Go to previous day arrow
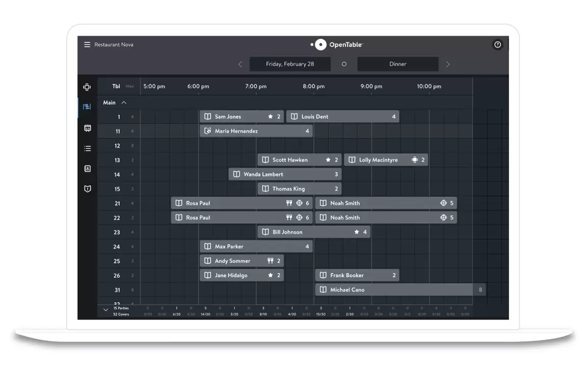 coord(240,64)
